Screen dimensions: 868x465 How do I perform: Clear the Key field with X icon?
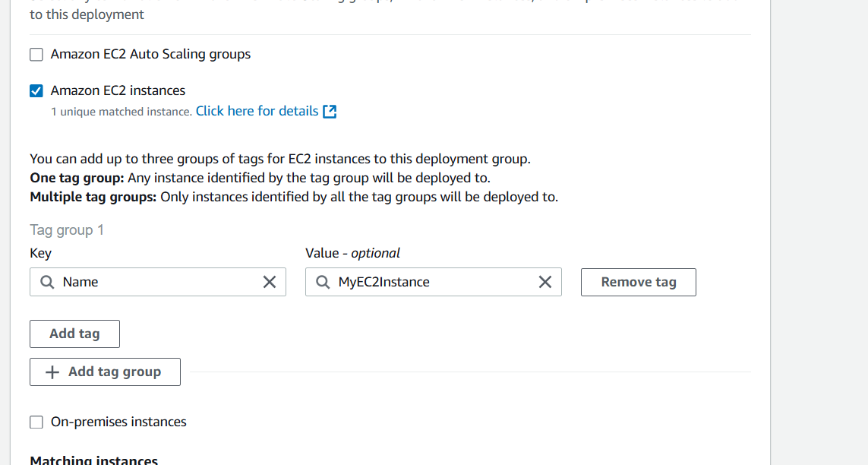(x=270, y=282)
